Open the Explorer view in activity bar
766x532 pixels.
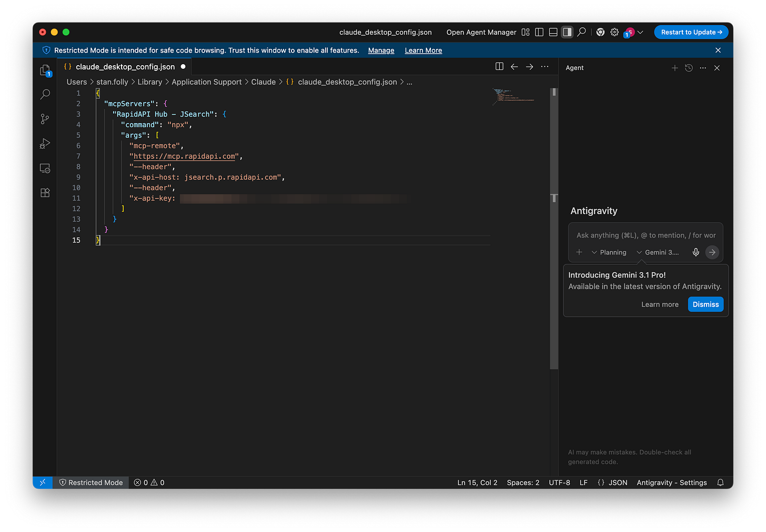(45, 70)
